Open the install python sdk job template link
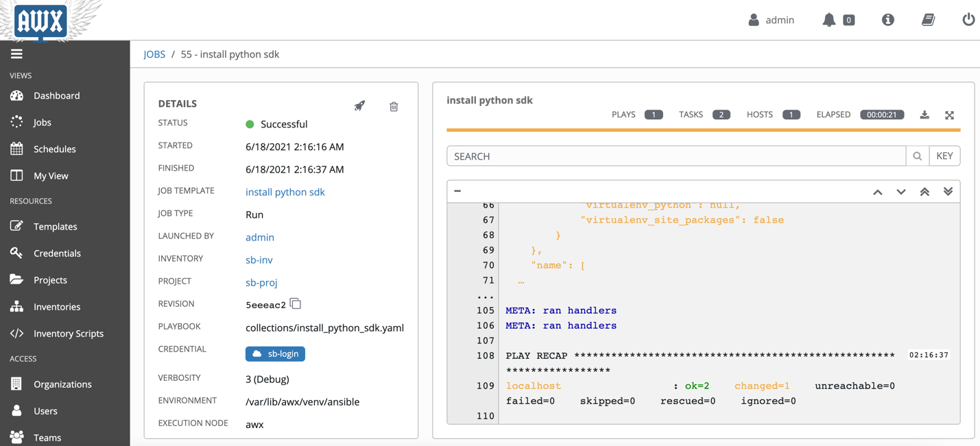Viewport: 980px width, 446px height. coord(285,192)
